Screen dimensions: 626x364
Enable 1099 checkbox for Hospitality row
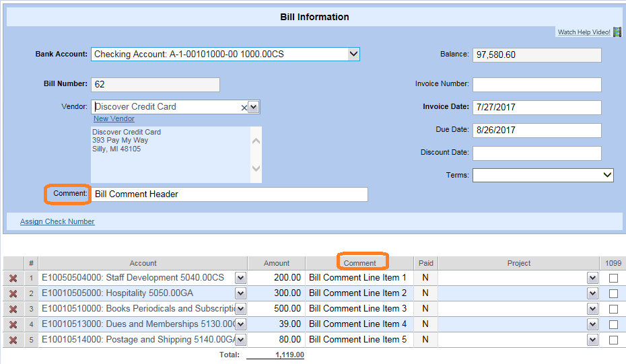pos(613,293)
